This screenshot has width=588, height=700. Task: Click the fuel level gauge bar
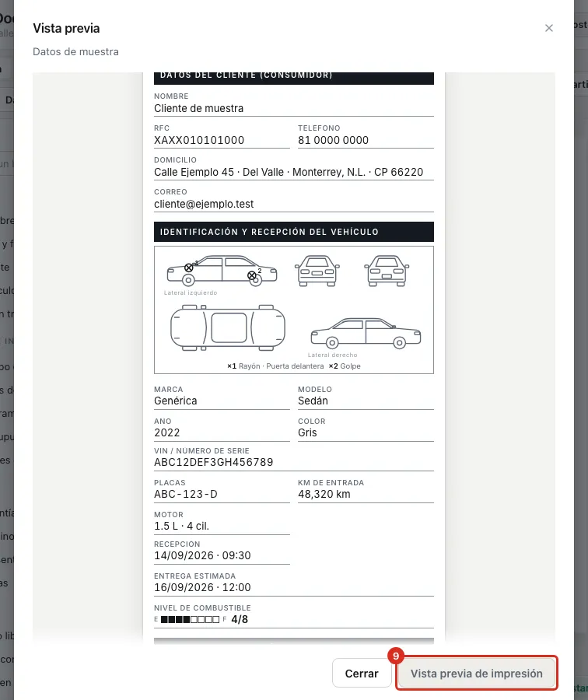[191, 619]
